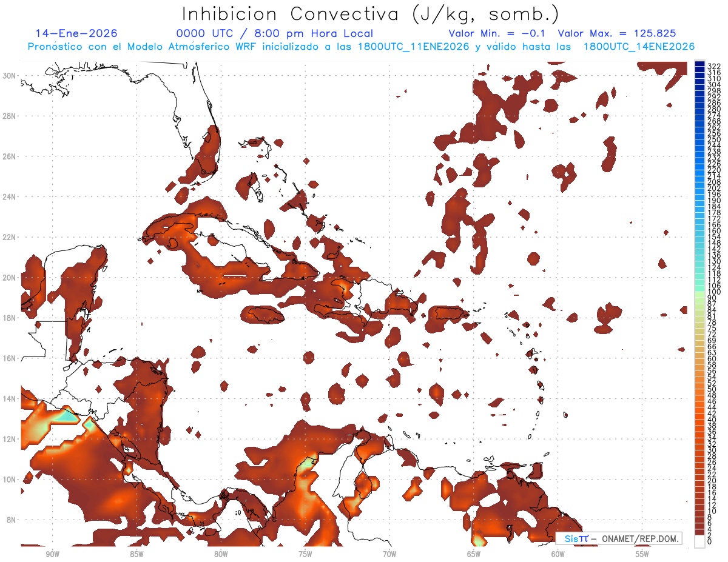This screenshot has height=562, width=728.
Task: Click the 85W longitude label
Action: click(136, 554)
